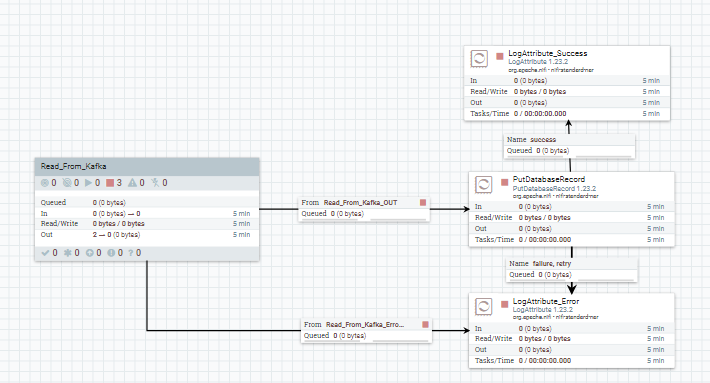Select the Read_From_Kafka process group title
Image resolution: width=710 pixels, height=383 pixels.
(73, 166)
